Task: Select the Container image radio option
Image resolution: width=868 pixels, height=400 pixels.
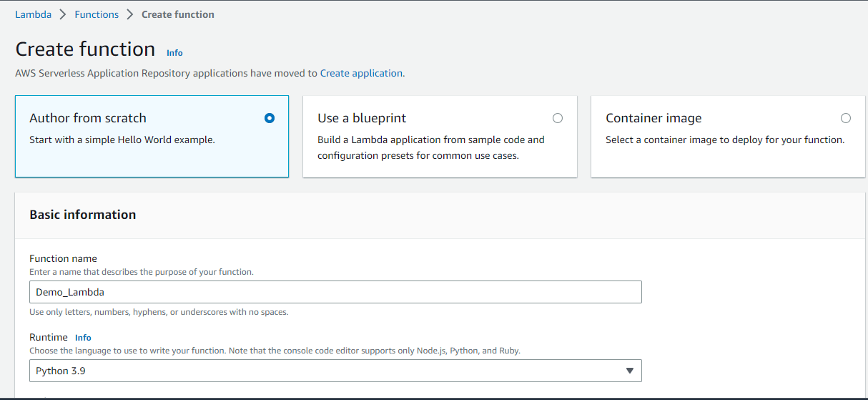Action: point(846,118)
